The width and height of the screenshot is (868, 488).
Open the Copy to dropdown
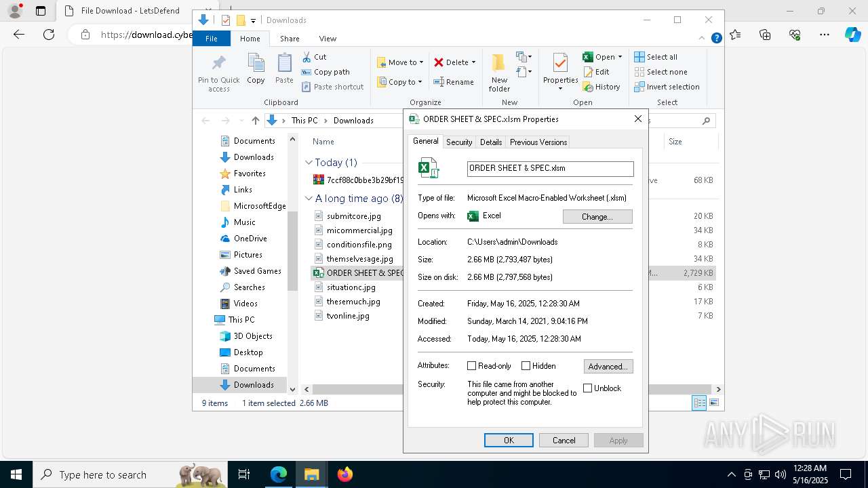click(x=399, y=82)
